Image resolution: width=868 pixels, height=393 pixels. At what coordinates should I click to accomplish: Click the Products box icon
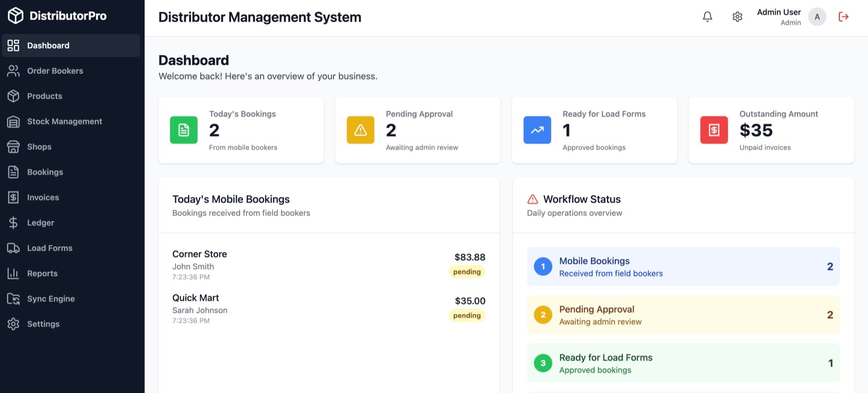click(x=14, y=96)
